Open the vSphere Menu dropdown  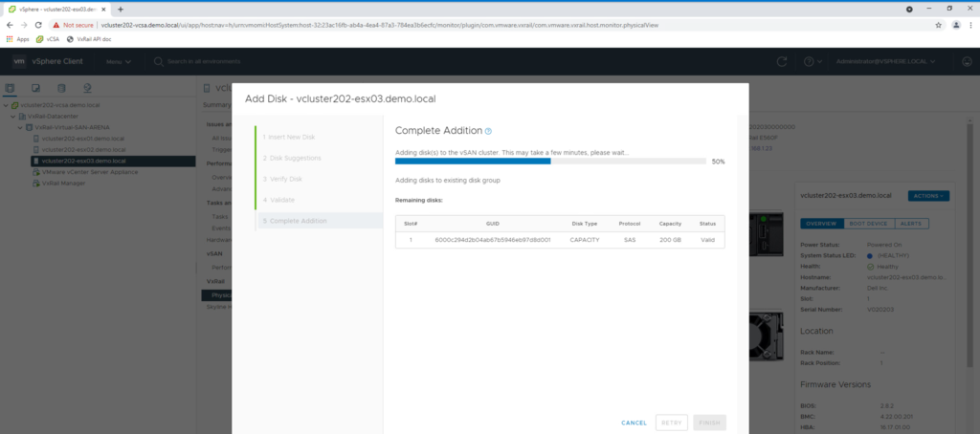tap(118, 61)
